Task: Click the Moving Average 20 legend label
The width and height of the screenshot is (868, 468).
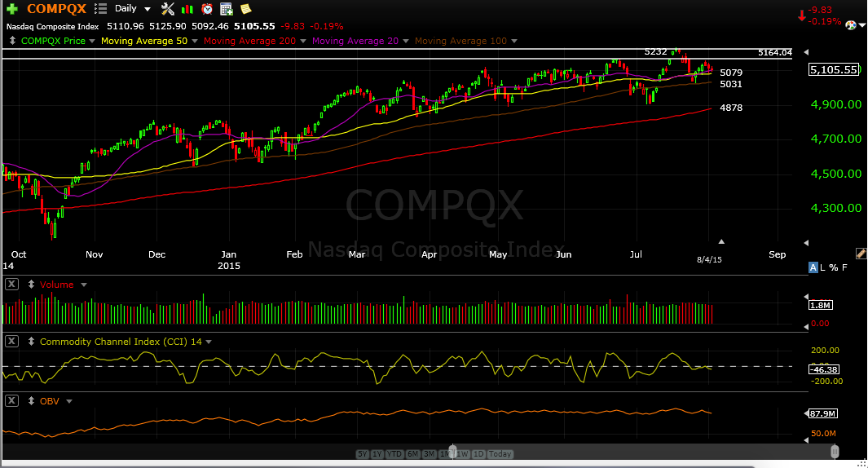Action: [355, 41]
